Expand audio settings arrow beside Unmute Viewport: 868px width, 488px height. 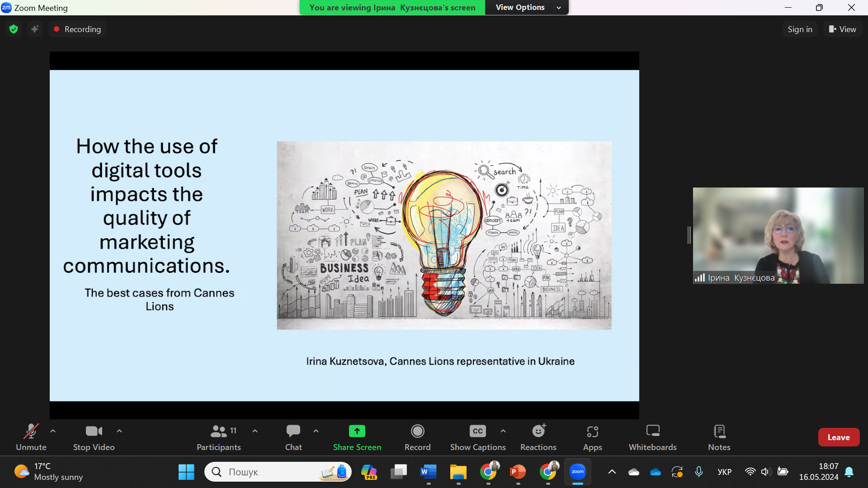53,431
